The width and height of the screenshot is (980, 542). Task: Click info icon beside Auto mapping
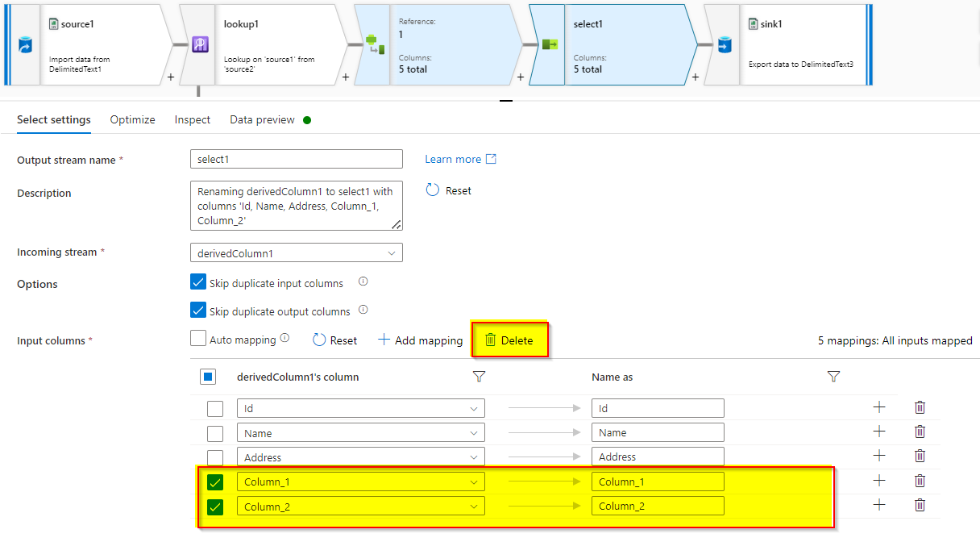284,339
